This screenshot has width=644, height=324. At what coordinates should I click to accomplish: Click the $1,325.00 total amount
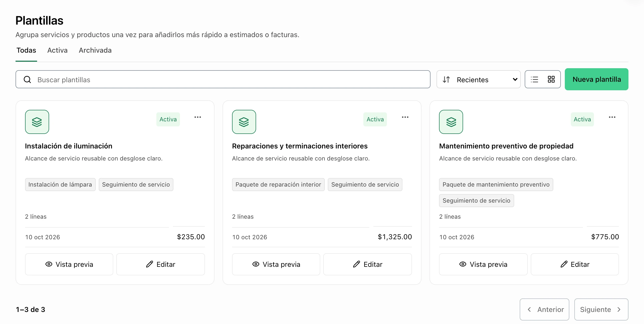[395, 237]
